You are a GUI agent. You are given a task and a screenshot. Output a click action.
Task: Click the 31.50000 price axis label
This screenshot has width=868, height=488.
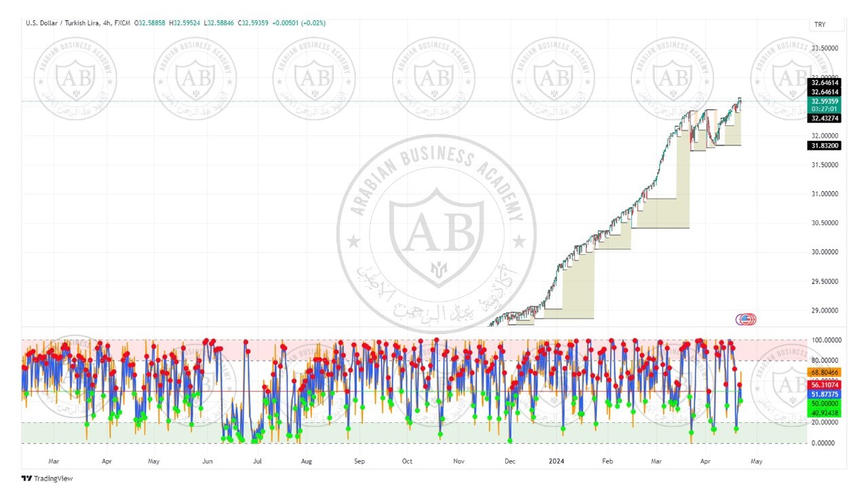click(x=826, y=165)
